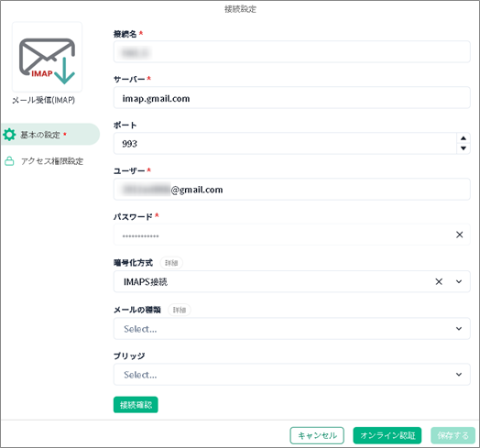Open the メールの種類 Select dropdown

pyautogui.click(x=291, y=329)
